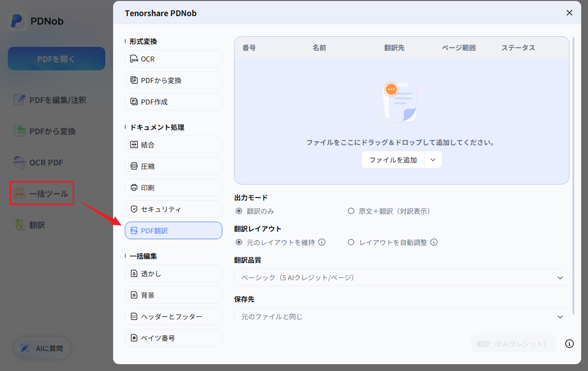Click the 出力モード label
Image resolution: width=588 pixels, height=371 pixels.
coord(251,198)
